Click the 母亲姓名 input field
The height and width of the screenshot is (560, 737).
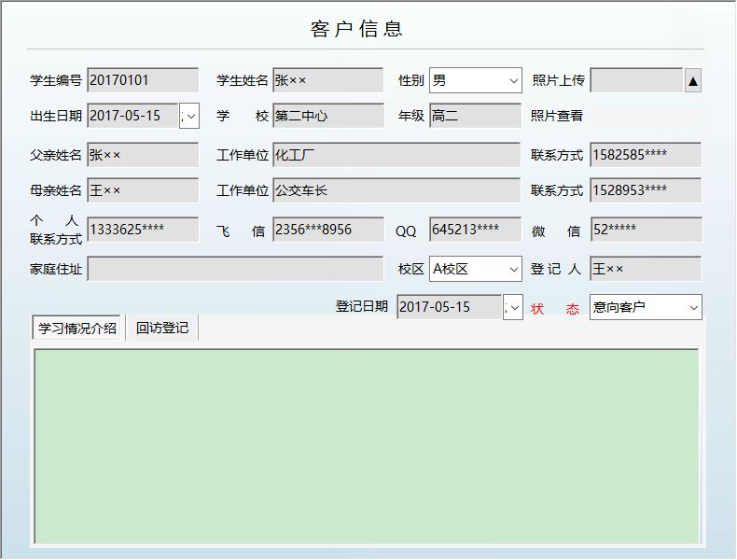(143, 190)
